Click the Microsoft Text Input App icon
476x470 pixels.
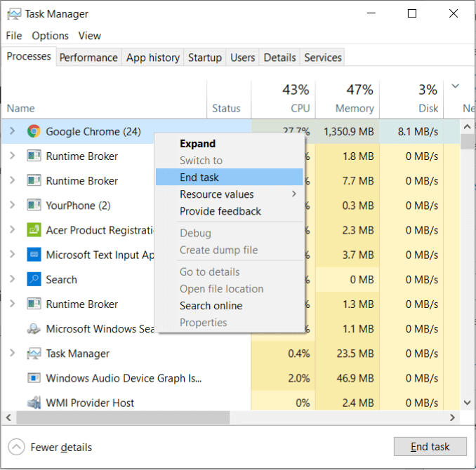[x=33, y=255]
